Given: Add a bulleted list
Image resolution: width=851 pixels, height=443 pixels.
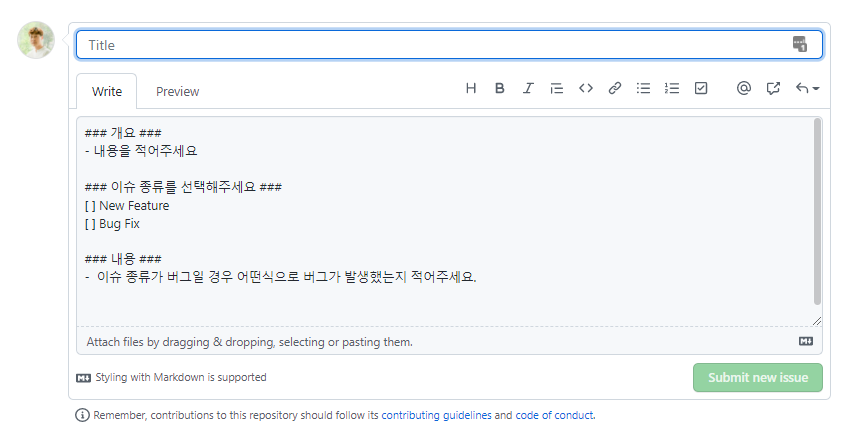Looking at the screenshot, I should tap(644, 88).
